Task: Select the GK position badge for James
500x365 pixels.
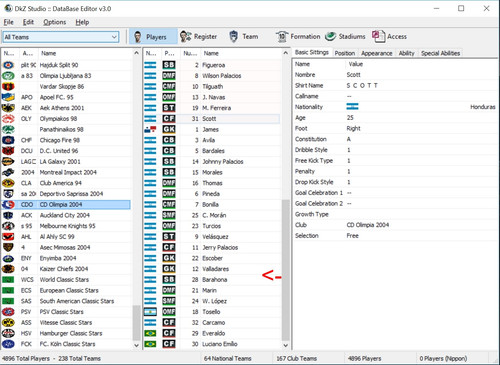Action: click(169, 129)
